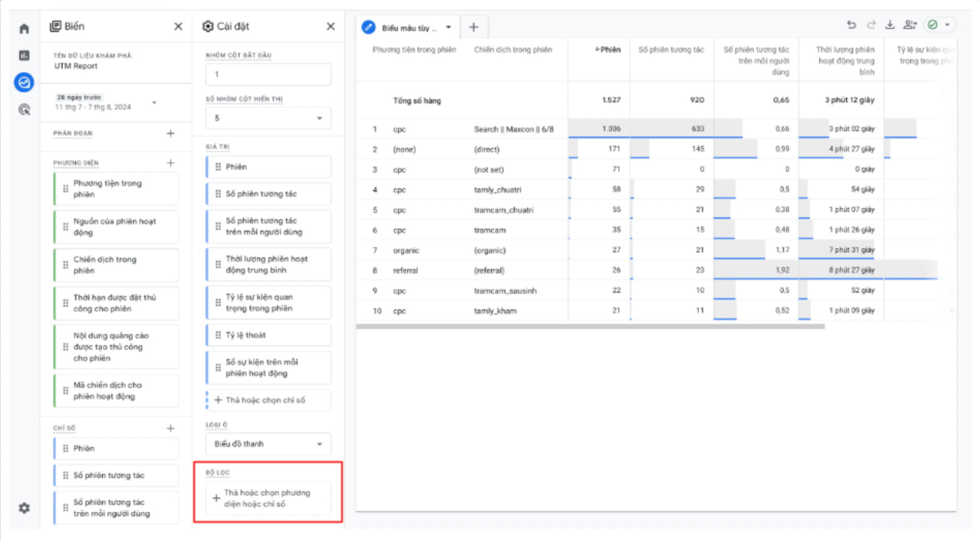980x540 pixels.
Task: Click Chiến dịch trong phiên column header
Action: click(x=513, y=50)
